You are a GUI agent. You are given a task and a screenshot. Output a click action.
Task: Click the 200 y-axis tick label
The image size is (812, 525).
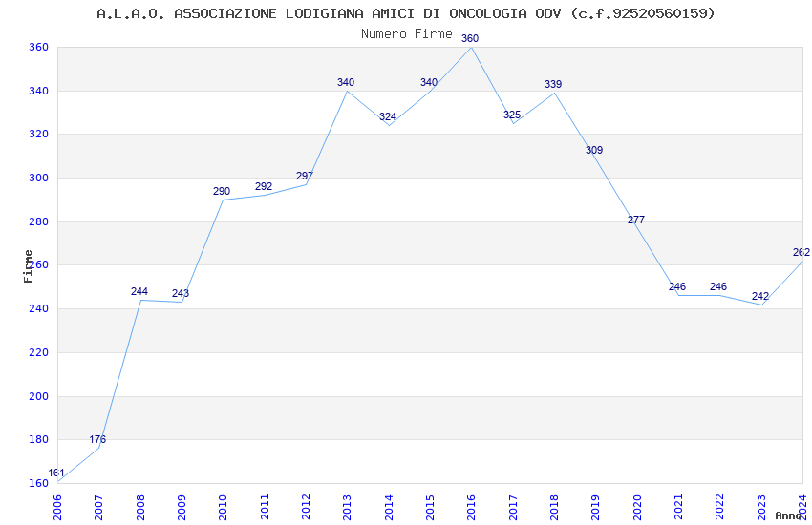39,396
